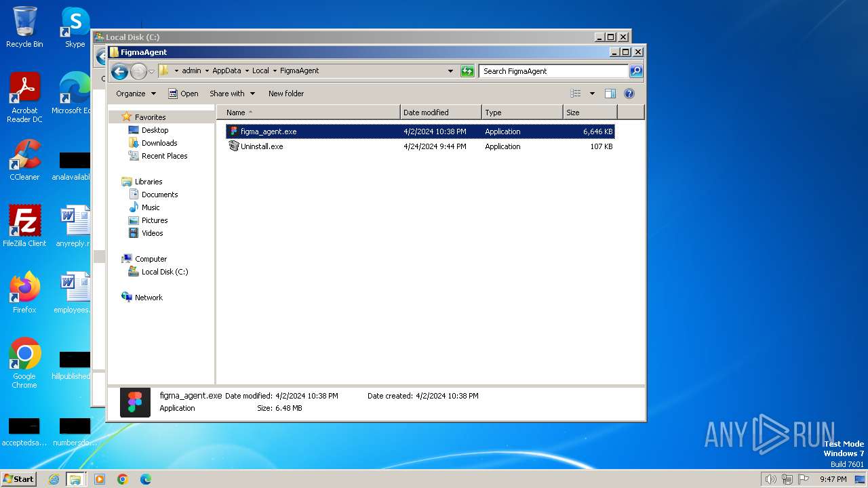Viewport: 868px width, 488px height.
Task: Open Explorer help icon
Action: tap(629, 94)
